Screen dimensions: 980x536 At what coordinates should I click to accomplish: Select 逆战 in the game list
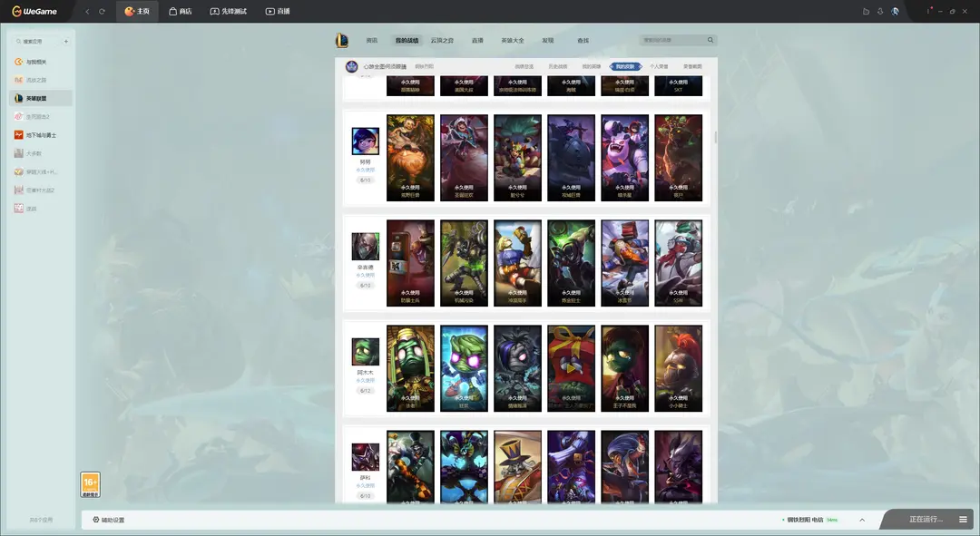pyautogui.click(x=41, y=209)
